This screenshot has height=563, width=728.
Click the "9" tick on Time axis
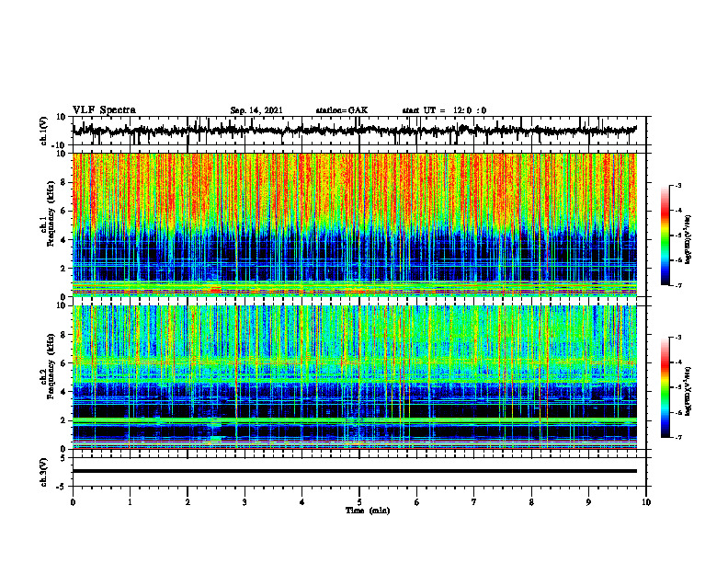(x=588, y=502)
